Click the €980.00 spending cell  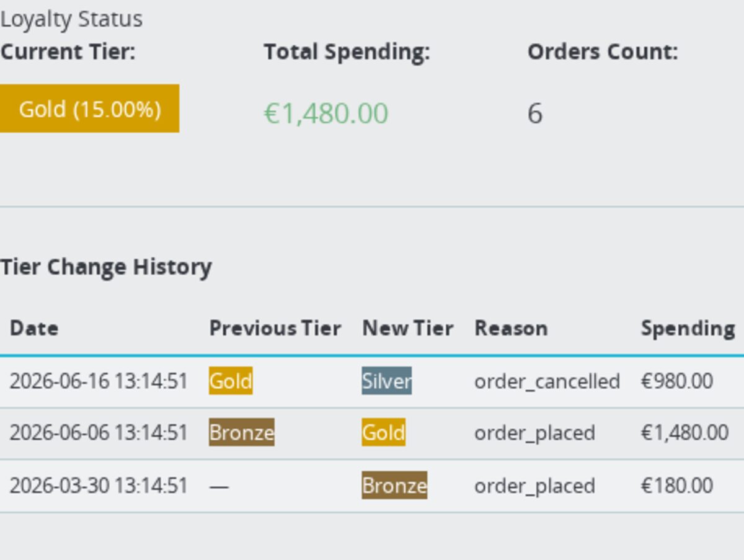pos(677,381)
